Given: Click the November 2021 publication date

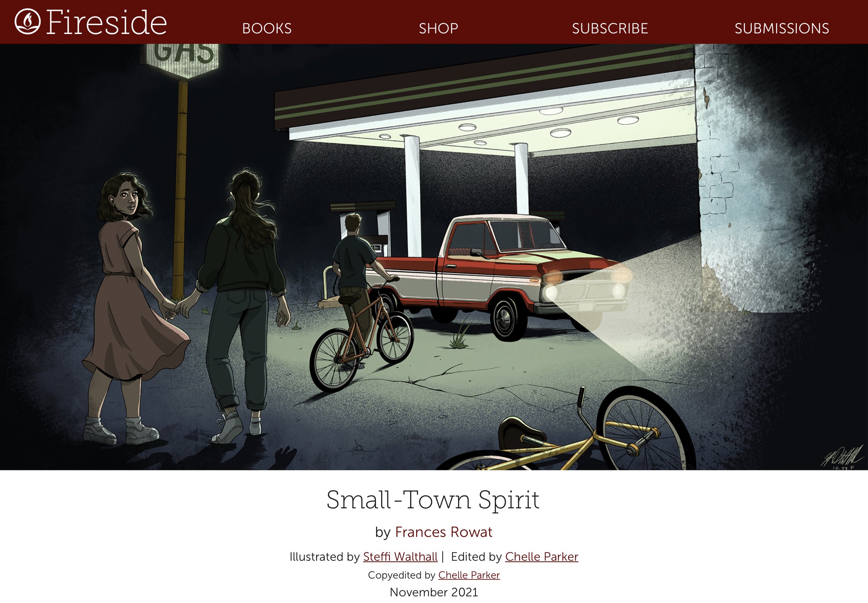Looking at the screenshot, I should (434, 592).
